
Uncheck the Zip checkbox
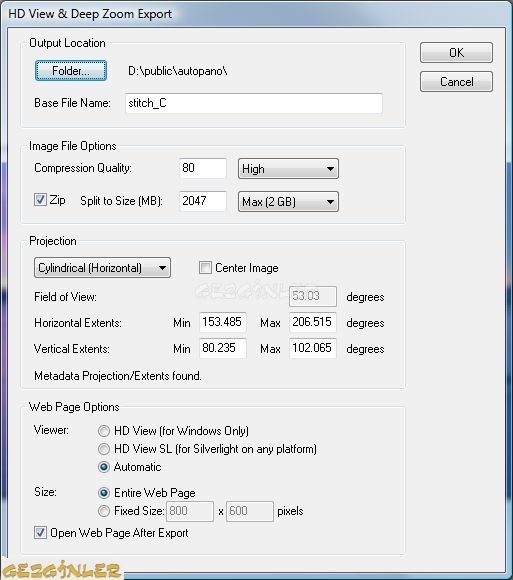point(40,200)
